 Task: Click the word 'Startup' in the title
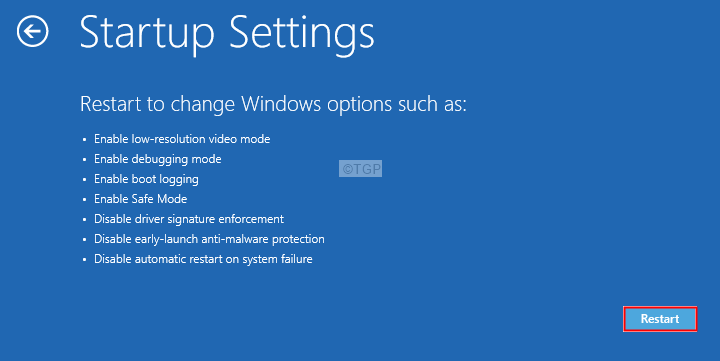147,33
